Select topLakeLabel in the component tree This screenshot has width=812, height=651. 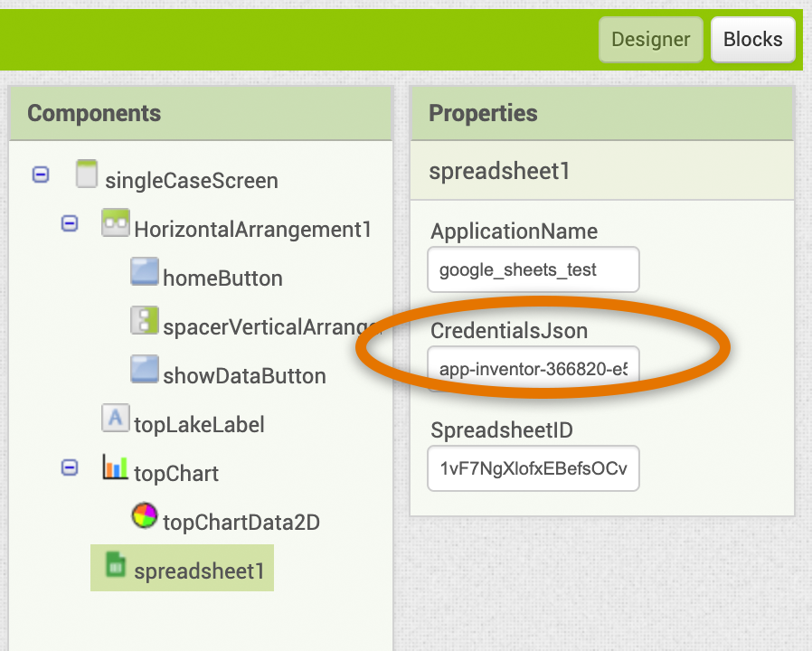(199, 425)
